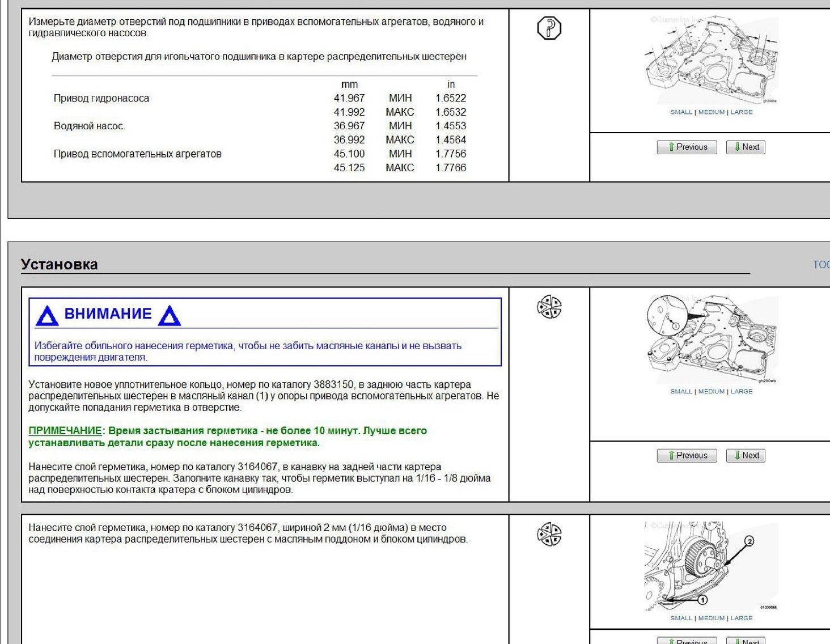Select LARGE size for o-ring installation image
Screen dimensions: 830x644
[742, 392]
